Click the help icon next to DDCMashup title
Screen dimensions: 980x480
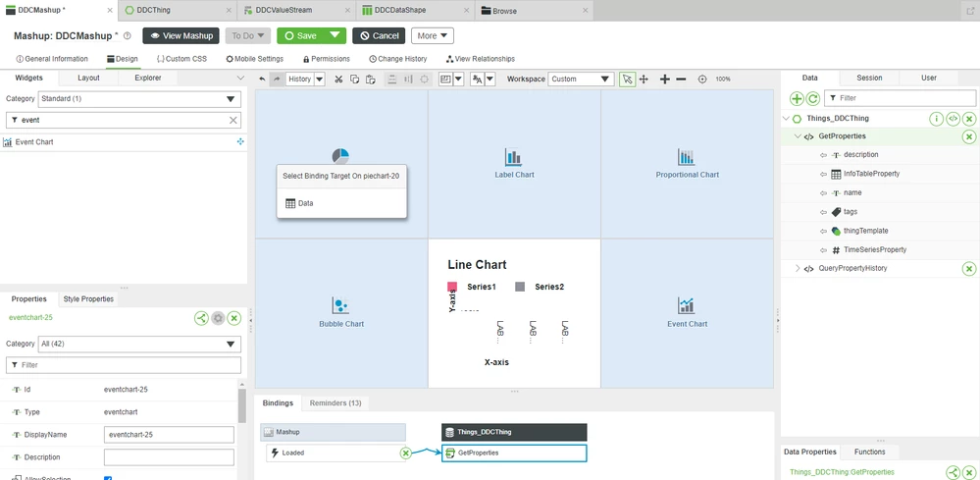pyautogui.click(x=128, y=36)
